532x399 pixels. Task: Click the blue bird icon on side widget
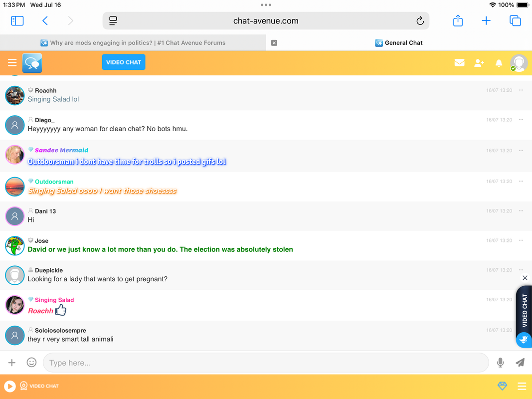click(x=524, y=340)
